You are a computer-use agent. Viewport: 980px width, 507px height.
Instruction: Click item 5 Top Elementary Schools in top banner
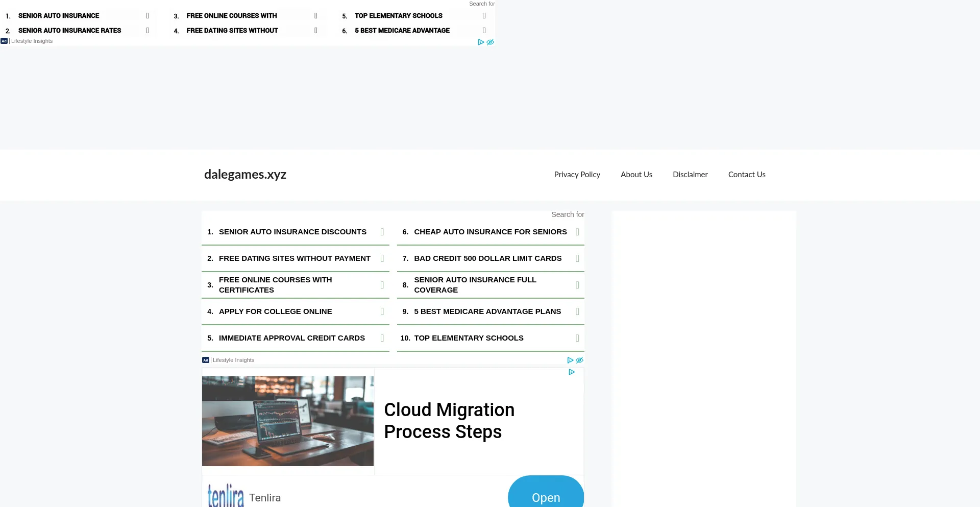(399, 16)
